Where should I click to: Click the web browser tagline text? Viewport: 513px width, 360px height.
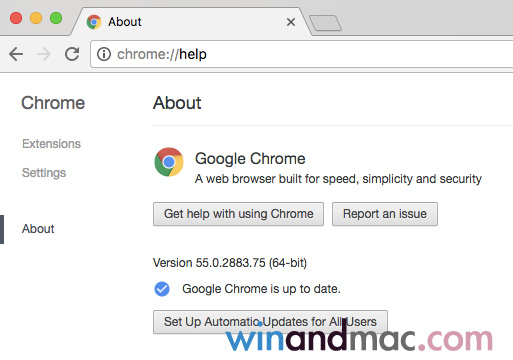tap(338, 179)
